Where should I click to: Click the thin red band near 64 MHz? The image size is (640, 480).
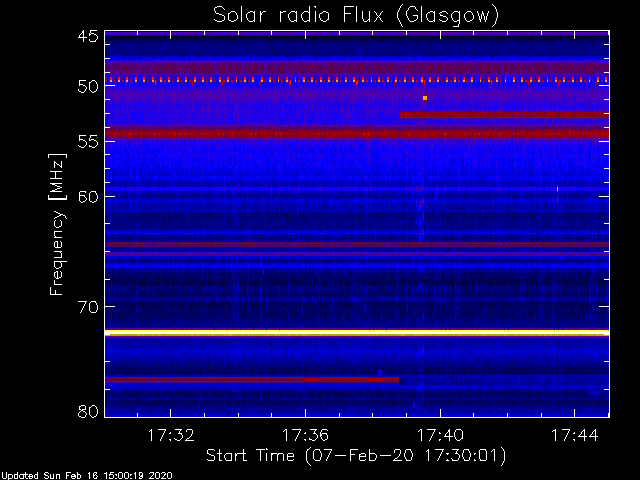357,244
